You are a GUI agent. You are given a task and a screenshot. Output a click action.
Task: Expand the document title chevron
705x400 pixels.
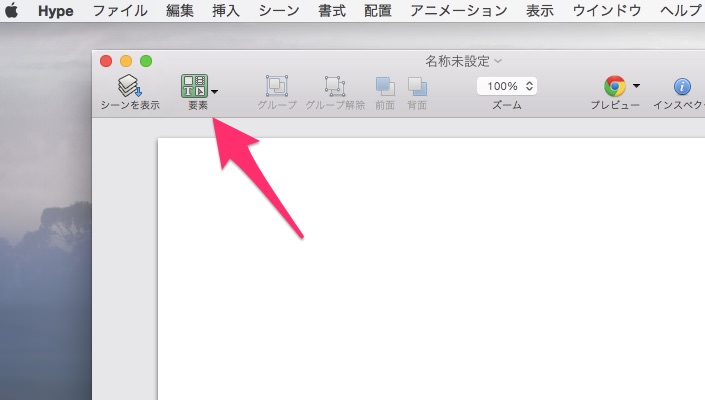[498, 61]
